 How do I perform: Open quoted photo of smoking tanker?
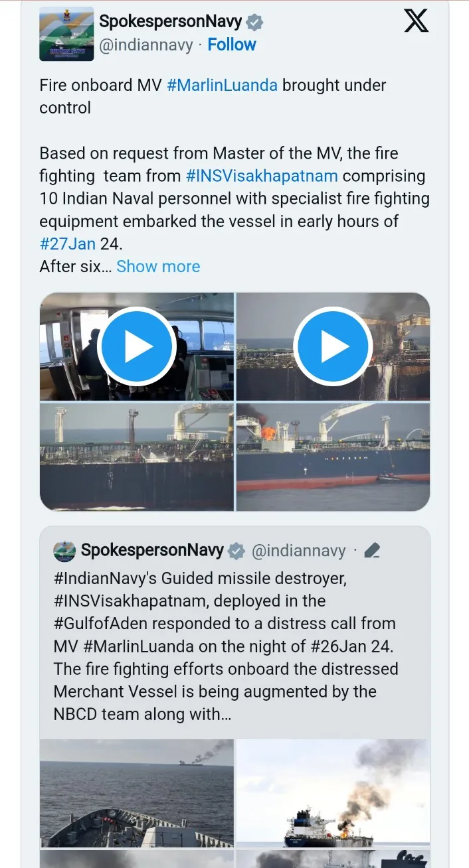point(333,793)
